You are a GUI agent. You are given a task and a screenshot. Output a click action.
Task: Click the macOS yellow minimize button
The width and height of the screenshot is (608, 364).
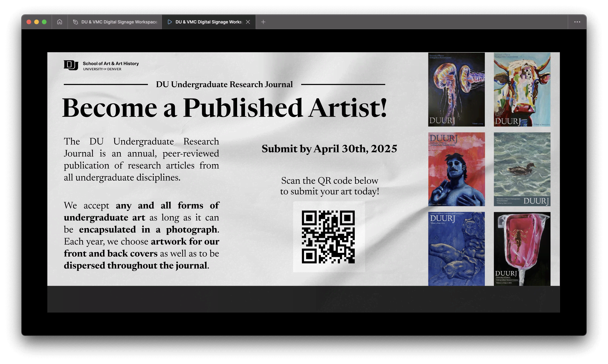[37, 22]
